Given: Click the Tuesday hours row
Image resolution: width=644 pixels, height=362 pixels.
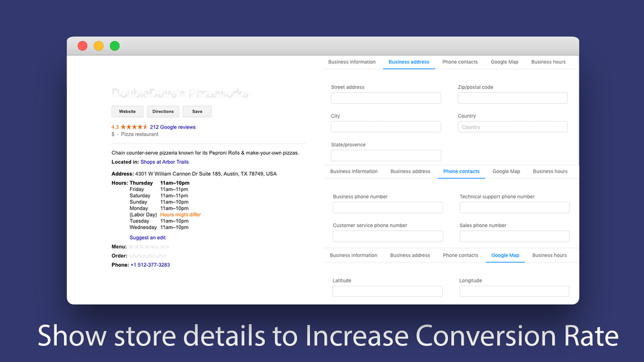Looking at the screenshot, I should 159,221.
